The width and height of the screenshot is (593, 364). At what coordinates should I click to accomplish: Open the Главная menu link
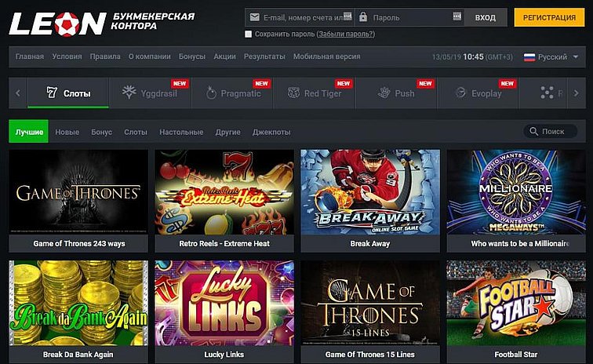pos(30,56)
